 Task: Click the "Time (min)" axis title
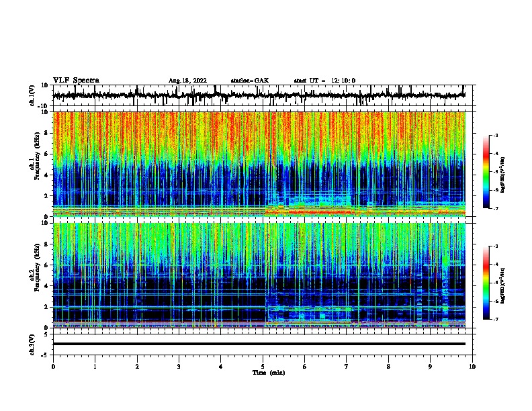click(x=269, y=372)
